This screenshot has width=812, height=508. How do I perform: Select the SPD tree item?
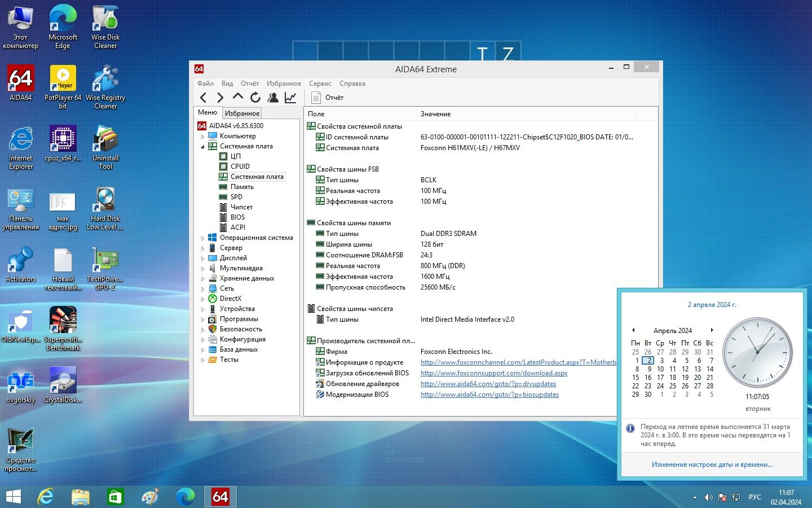(236, 197)
